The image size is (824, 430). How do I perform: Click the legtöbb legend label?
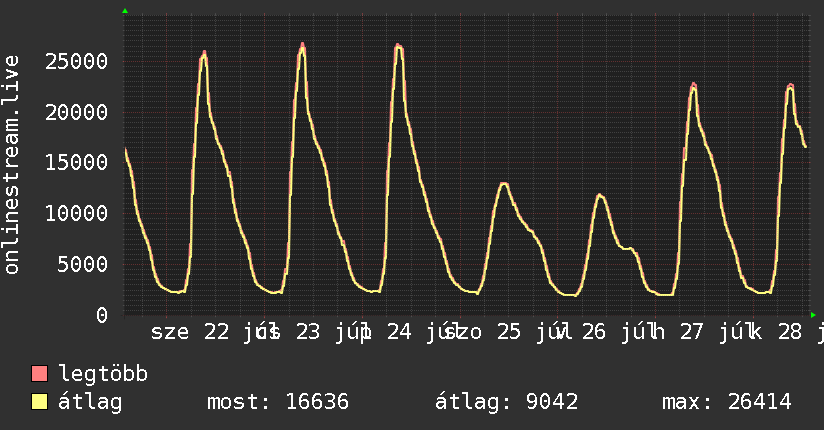(x=103, y=373)
